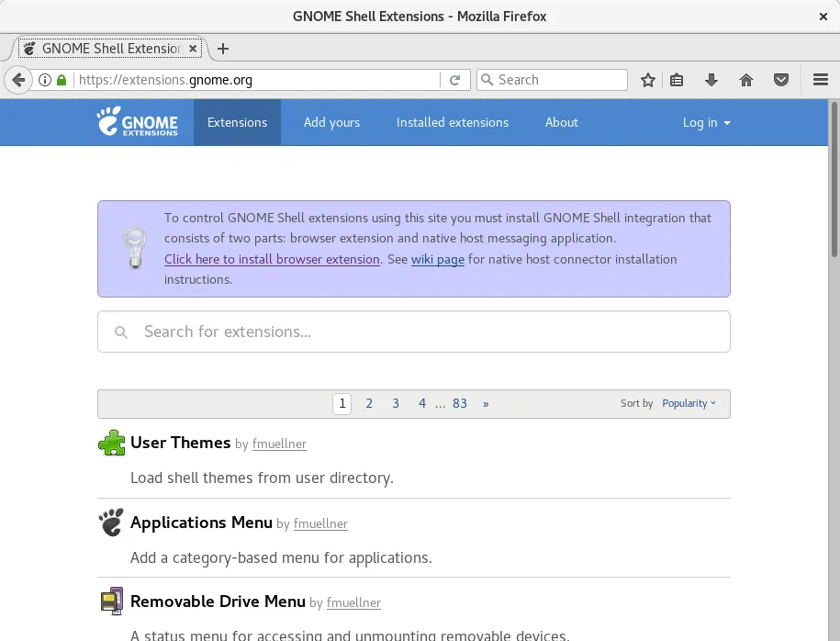Viewport: 840px width, 641px height.
Task: Close the Firefox window
Action: 823,17
